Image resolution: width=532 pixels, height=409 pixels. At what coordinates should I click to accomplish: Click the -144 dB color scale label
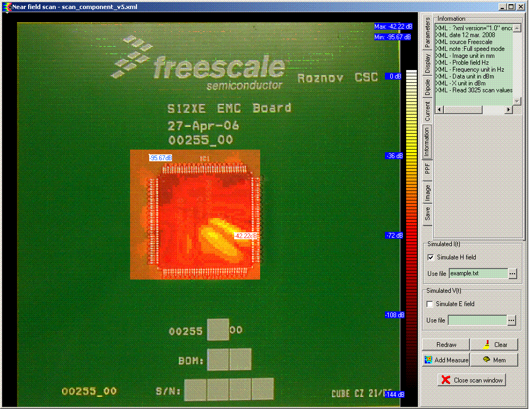394,395
